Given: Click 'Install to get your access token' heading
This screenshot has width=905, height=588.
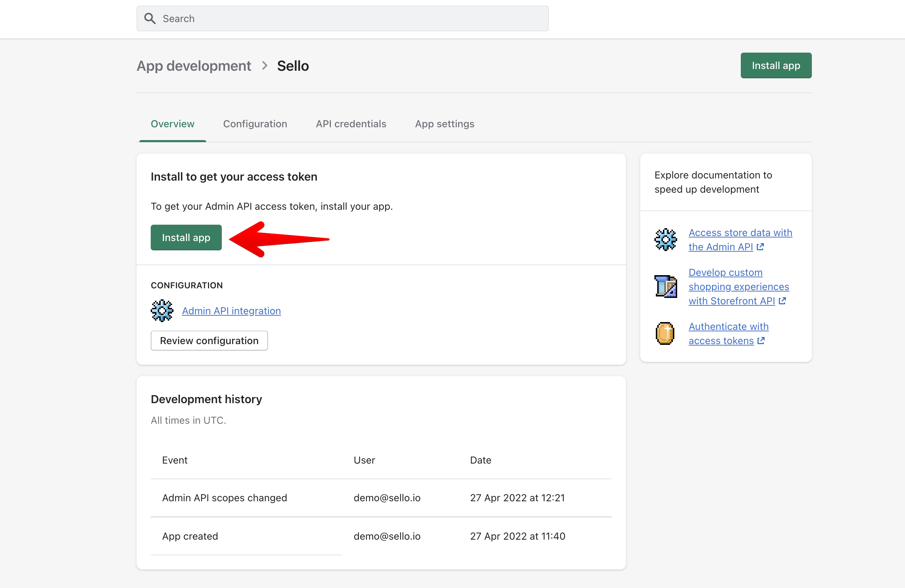Looking at the screenshot, I should pos(234,177).
